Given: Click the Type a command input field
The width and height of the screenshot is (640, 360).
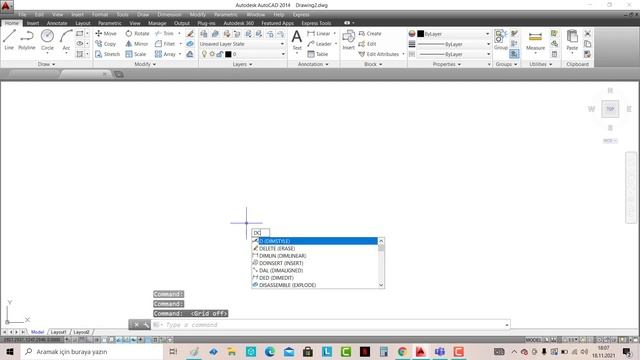Looking at the screenshot, I should 331,325.
